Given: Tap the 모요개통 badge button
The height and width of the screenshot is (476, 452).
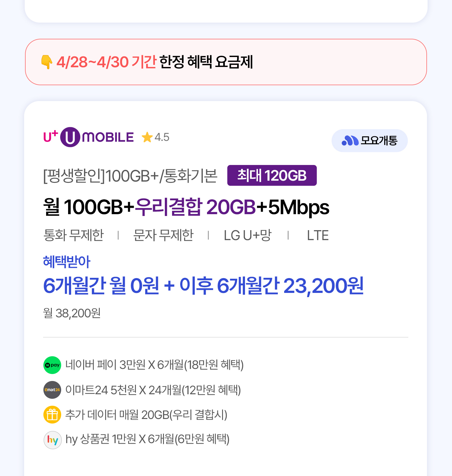Looking at the screenshot, I should (369, 141).
